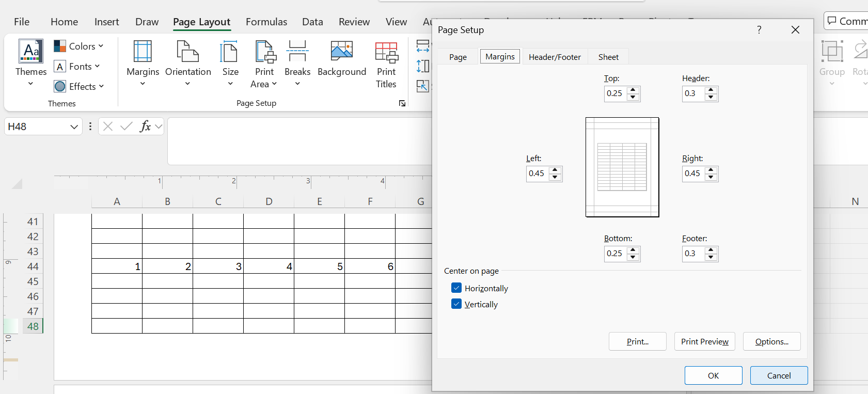Toggle the Vertically center checkbox
868x394 pixels.
[x=456, y=304]
